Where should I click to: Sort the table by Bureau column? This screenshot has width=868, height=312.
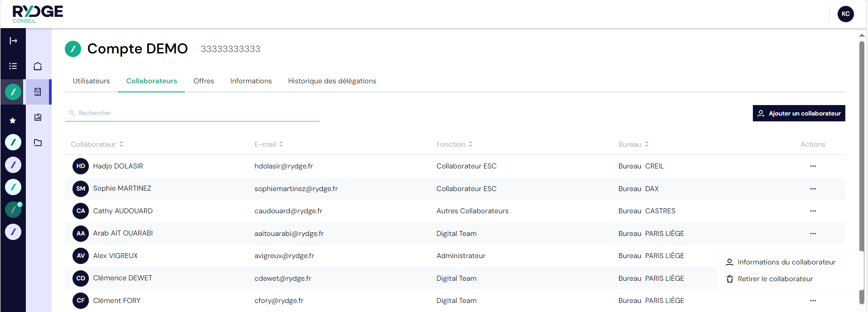633,144
